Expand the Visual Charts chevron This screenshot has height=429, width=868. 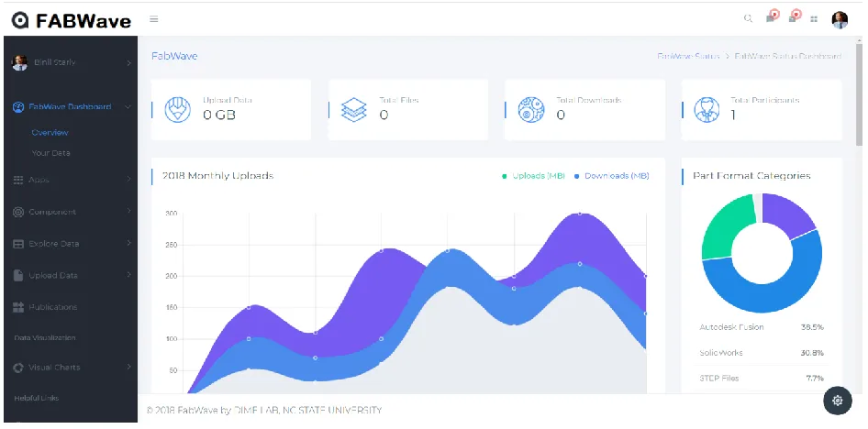[128, 367]
